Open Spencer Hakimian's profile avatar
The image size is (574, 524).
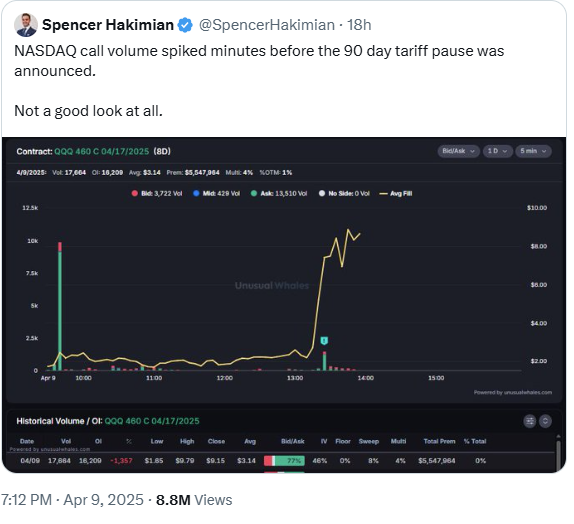26,25
